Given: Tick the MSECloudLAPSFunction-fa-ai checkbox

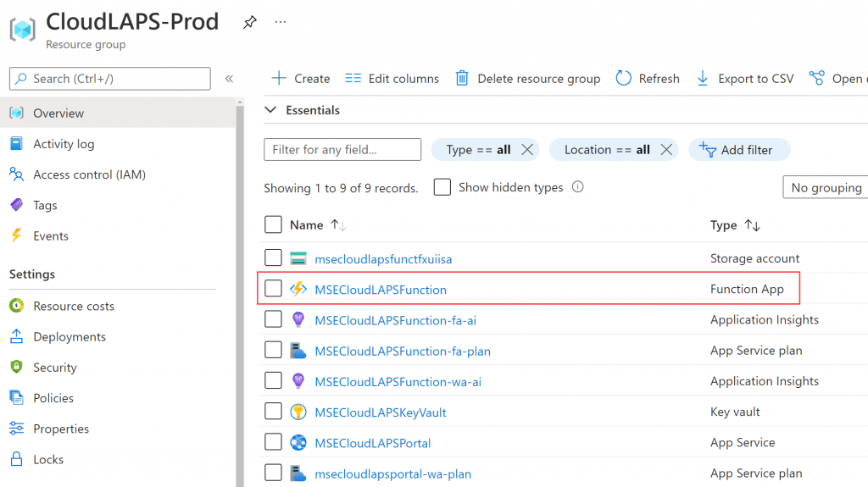Looking at the screenshot, I should [x=274, y=318].
